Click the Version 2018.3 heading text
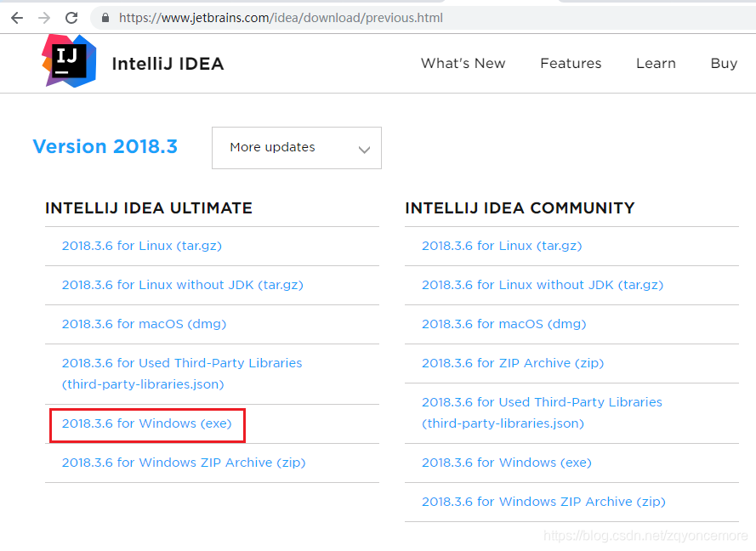 tap(105, 146)
